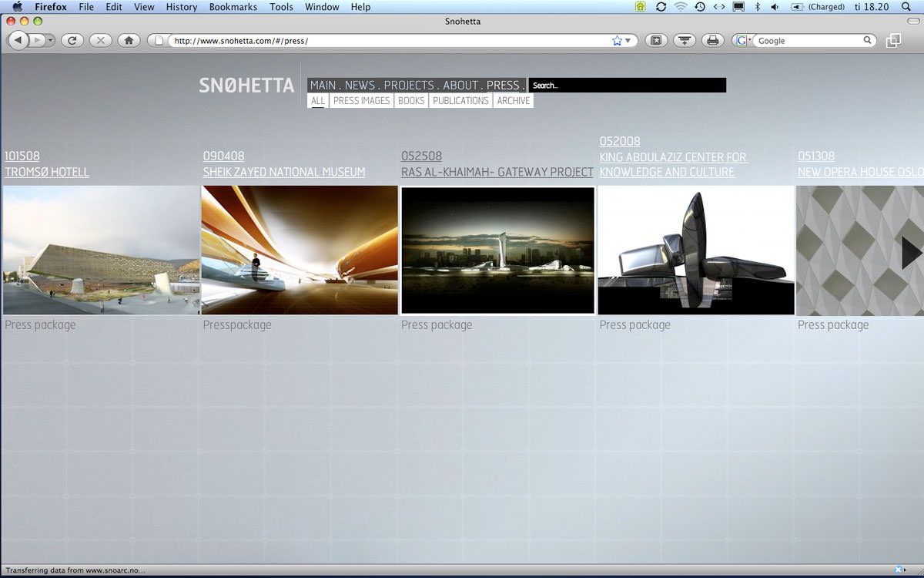This screenshot has height=578, width=924.
Task: Open the SHEIK ZAYED NATIONAL MUSEUM link
Action: tap(284, 172)
